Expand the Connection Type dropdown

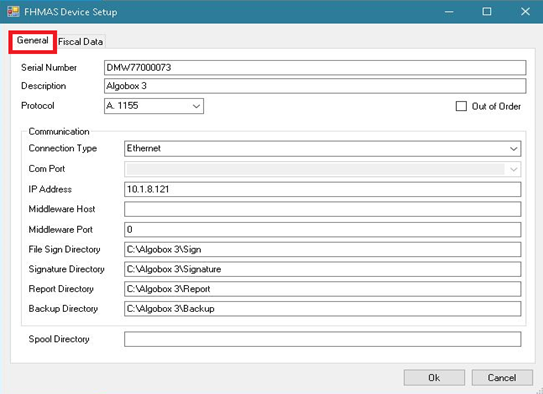322,149
